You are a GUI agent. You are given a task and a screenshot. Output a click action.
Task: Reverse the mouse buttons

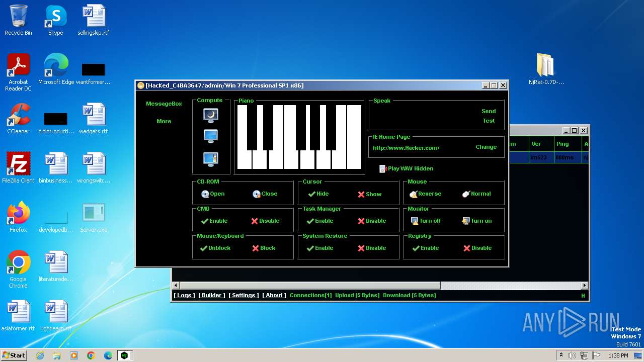pyautogui.click(x=425, y=194)
